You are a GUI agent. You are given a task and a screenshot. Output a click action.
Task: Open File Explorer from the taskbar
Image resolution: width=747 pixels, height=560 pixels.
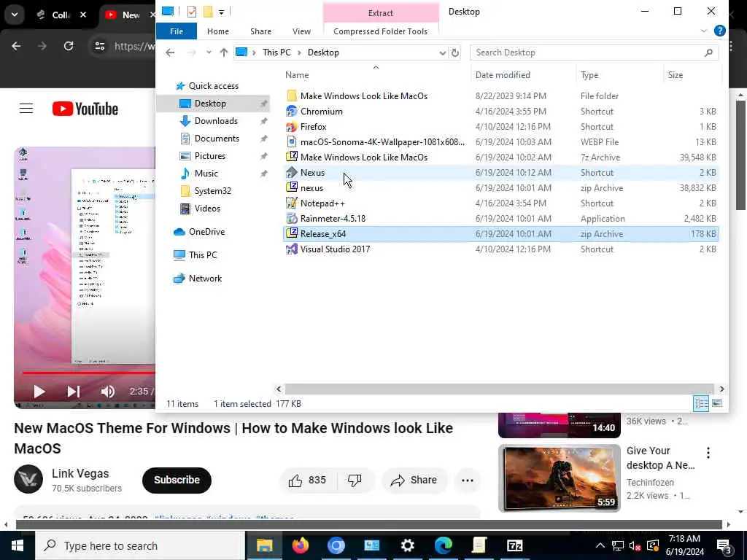pyautogui.click(x=264, y=545)
